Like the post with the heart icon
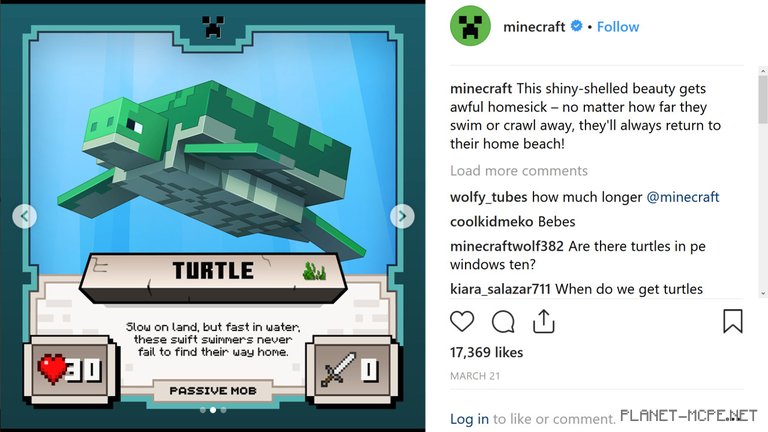768x432 pixels. tap(462, 322)
